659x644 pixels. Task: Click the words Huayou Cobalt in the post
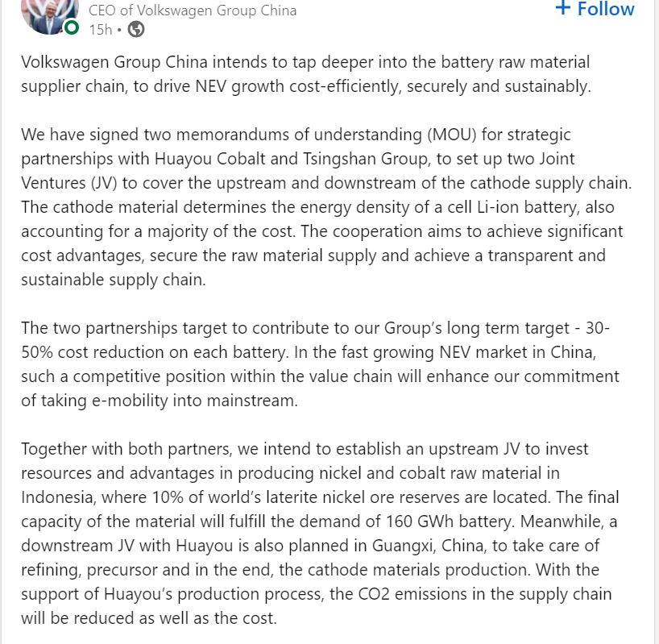(210, 159)
